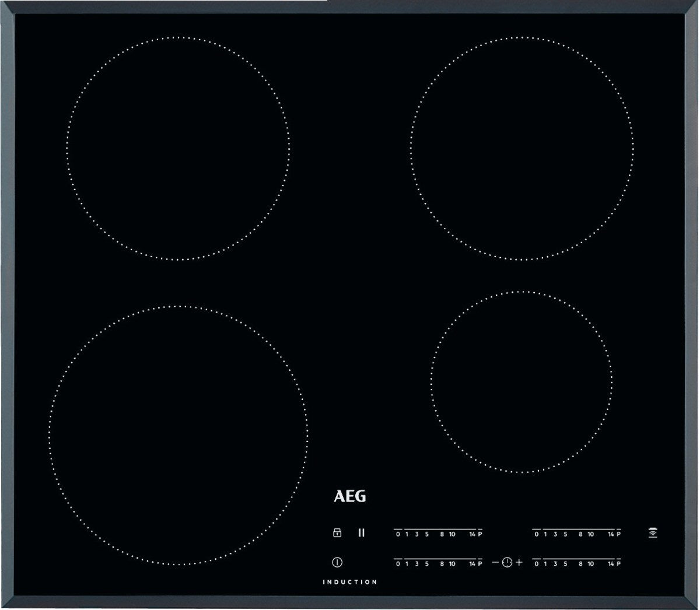Screen dimensions: 700x610
Task: Touch the smallest front-right cooking zone
Action: point(522,382)
